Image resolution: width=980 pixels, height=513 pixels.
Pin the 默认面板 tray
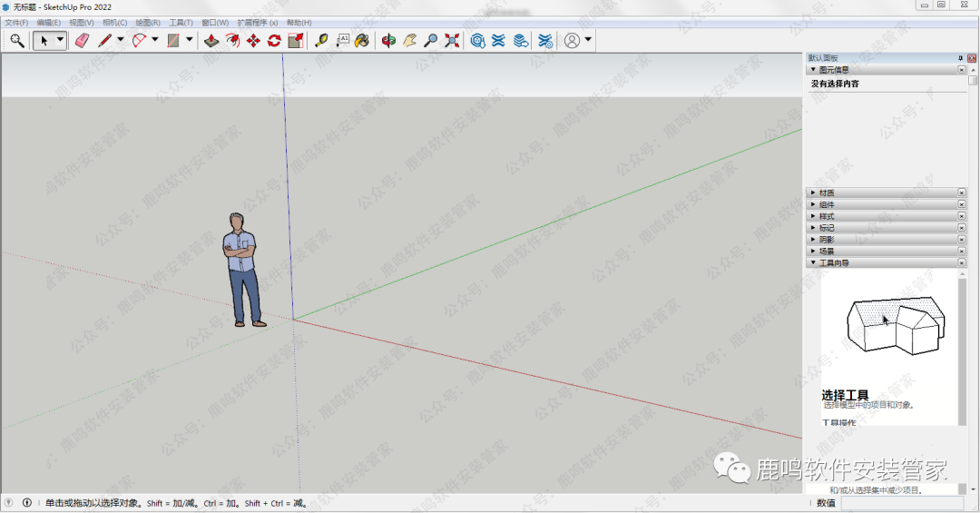(x=960, y=57)
